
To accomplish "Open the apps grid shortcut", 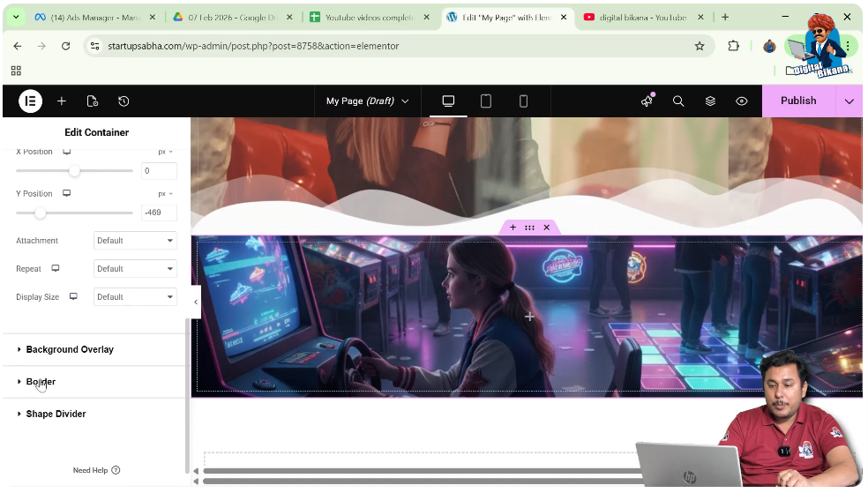I will point(16,71).
